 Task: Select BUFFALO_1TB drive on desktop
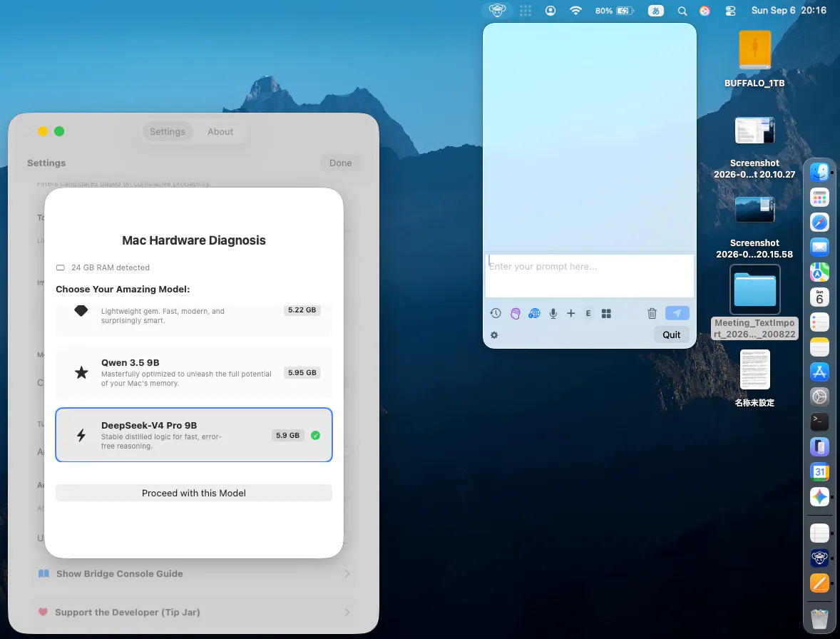(x=754, y=59)
